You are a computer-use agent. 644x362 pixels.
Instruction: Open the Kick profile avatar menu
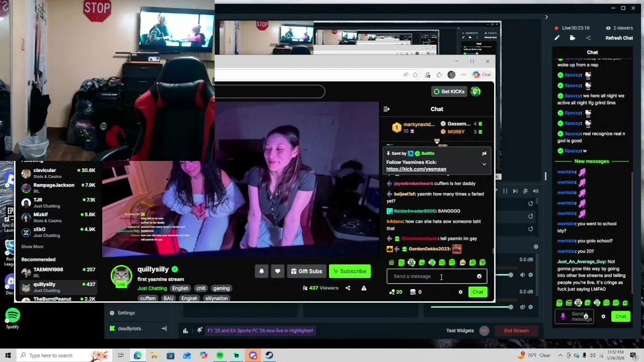click(475, 92)
